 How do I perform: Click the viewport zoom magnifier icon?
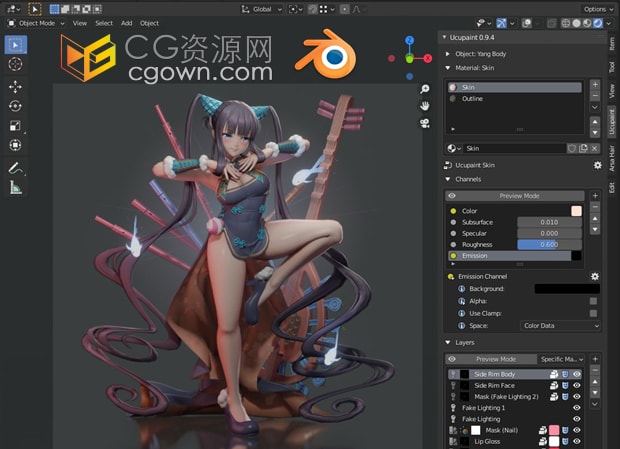coord(425,89)
